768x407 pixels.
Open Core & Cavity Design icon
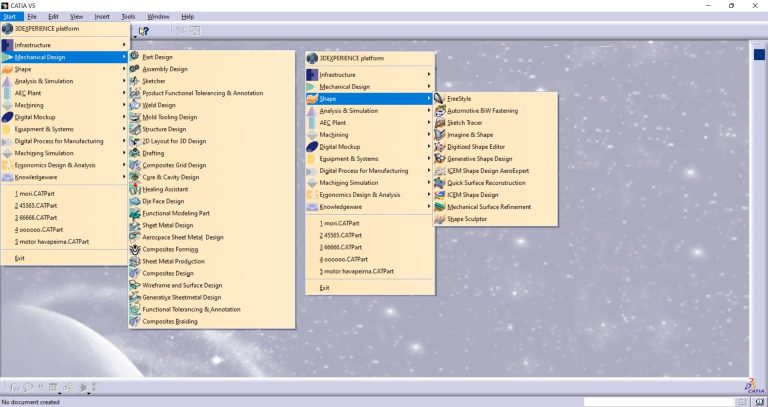tap(135, 177)
